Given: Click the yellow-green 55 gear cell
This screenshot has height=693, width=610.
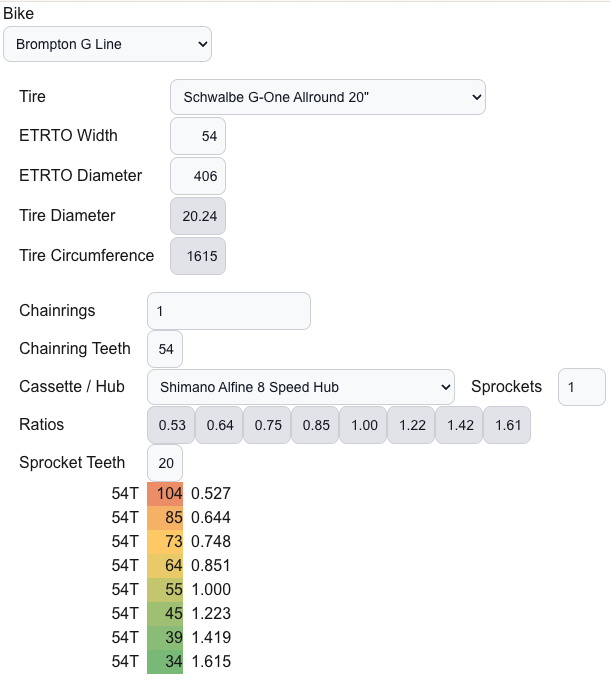Looking at the screenshot, I should (x=165, y=590).
